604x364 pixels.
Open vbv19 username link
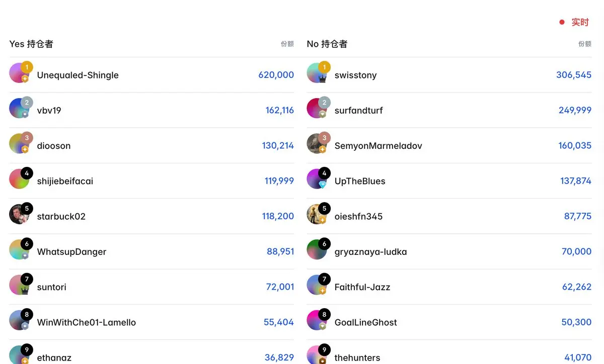pyautogui.click(x=49, y=111)
